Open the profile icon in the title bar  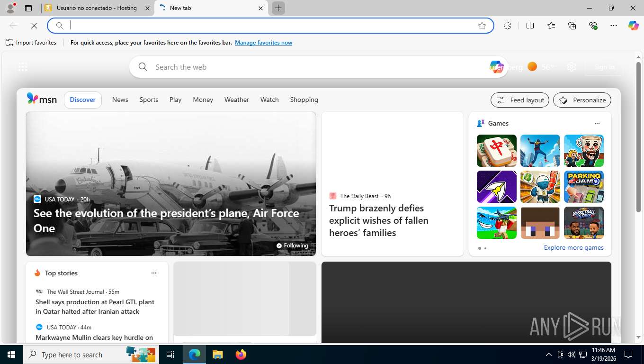(x=10, y=8)
